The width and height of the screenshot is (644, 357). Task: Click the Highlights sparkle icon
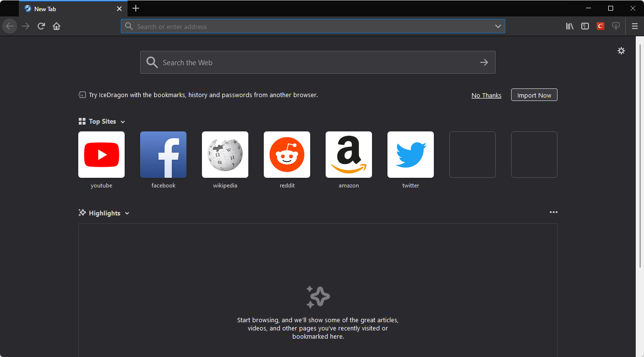tap(82, 213)
